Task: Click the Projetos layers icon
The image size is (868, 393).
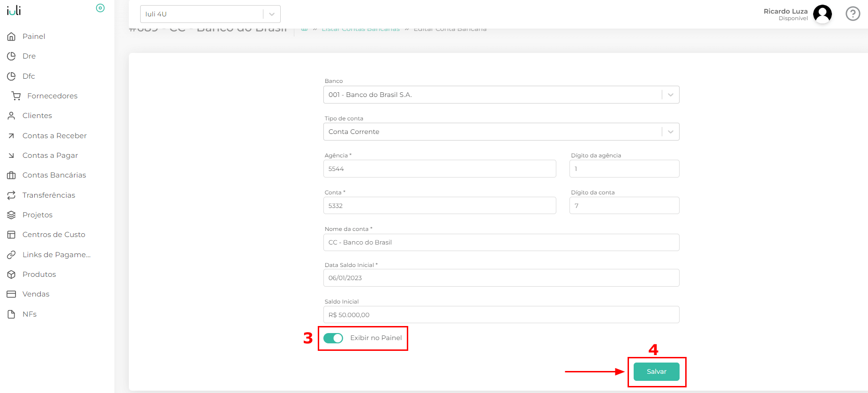Action: [11, 215]
